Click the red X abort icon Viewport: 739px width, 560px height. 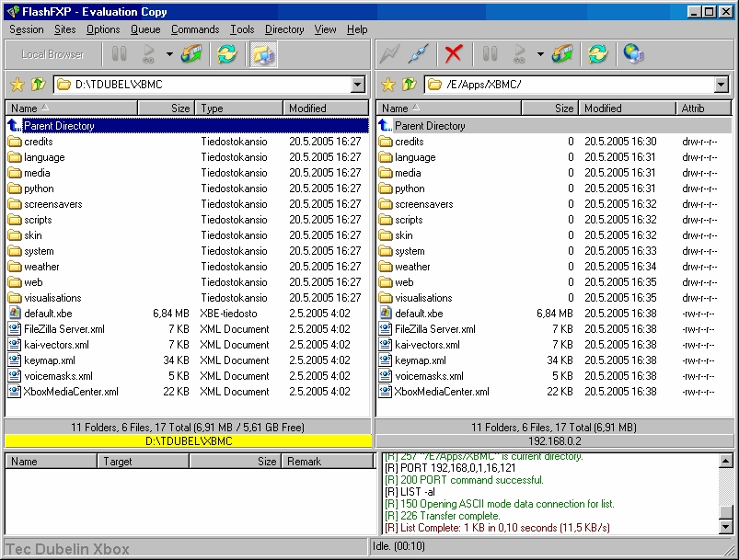454,54
